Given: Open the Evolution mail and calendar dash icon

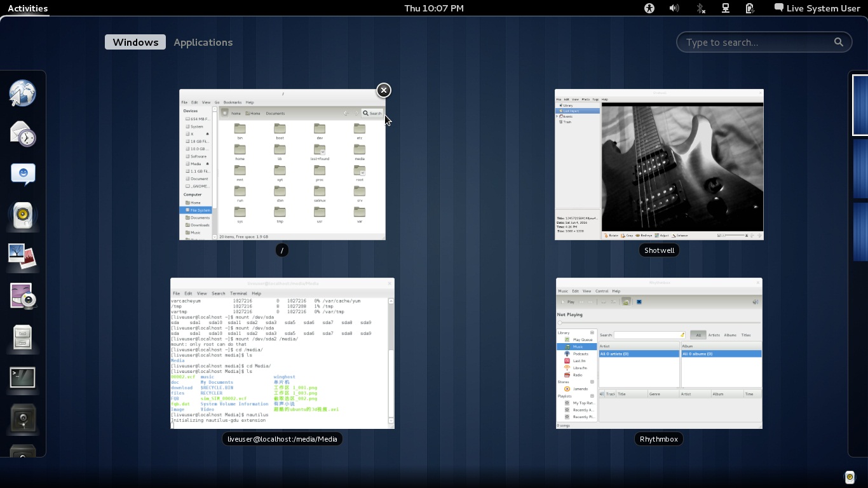Looking at the screenshot, I should point(23,133).
